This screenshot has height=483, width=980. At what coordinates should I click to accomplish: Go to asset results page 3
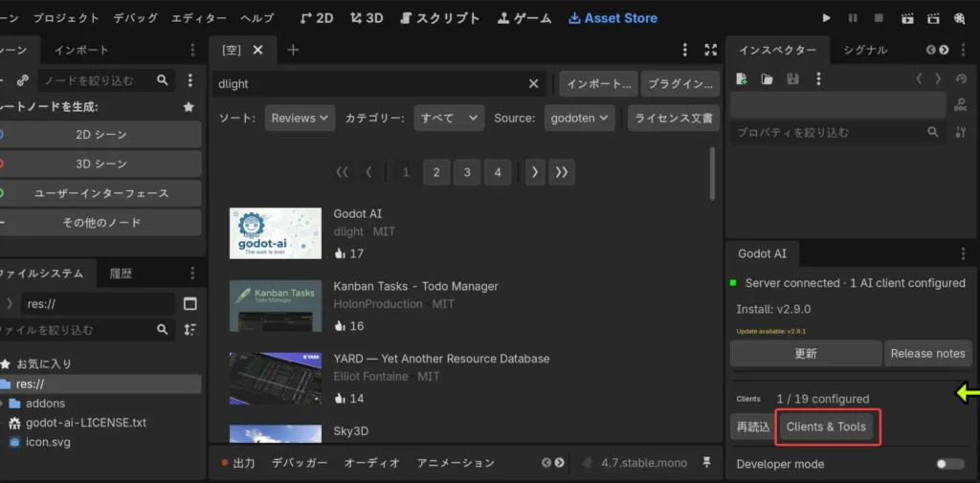tap(467, 172)
